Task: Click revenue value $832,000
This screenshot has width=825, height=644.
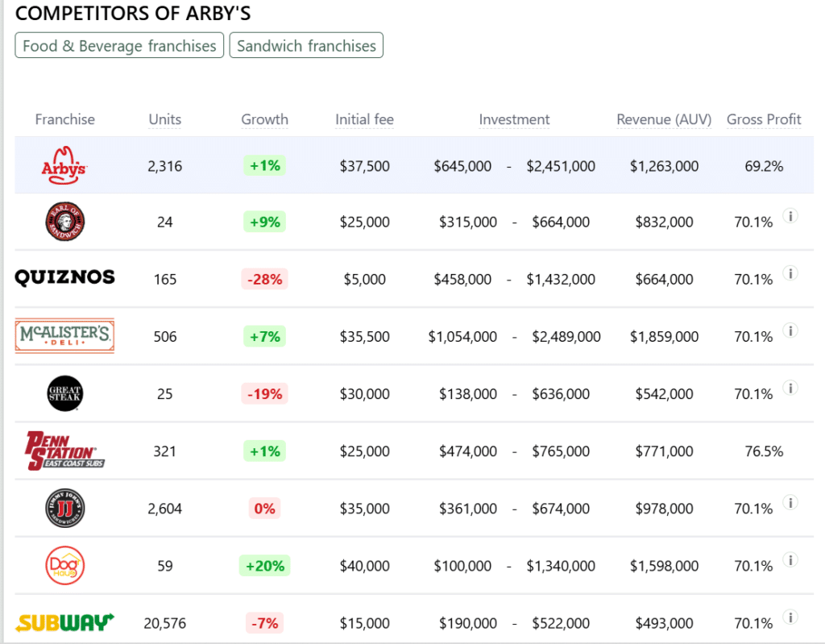Action: (664, 222)
